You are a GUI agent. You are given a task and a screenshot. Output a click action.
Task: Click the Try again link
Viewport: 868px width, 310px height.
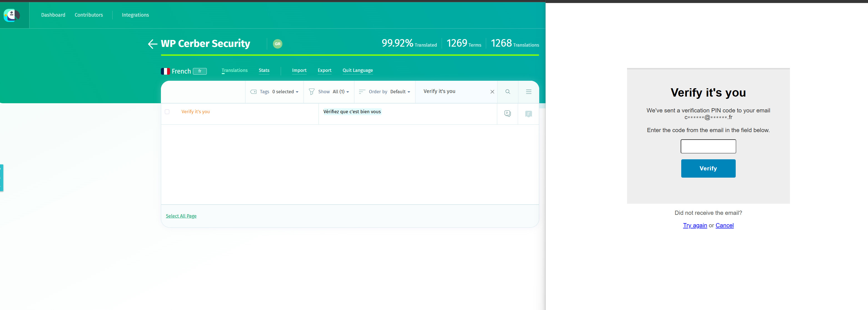click(x=695, y=226)
